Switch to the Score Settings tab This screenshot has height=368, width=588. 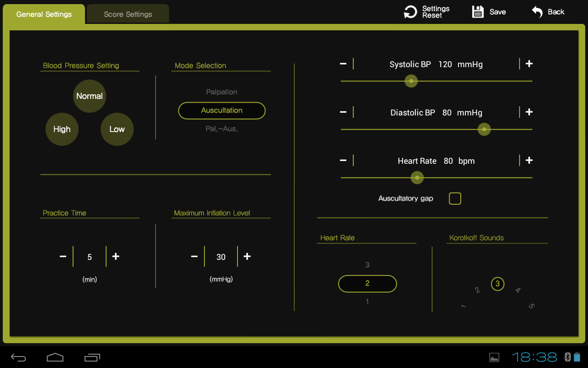[x=128, y=14]
